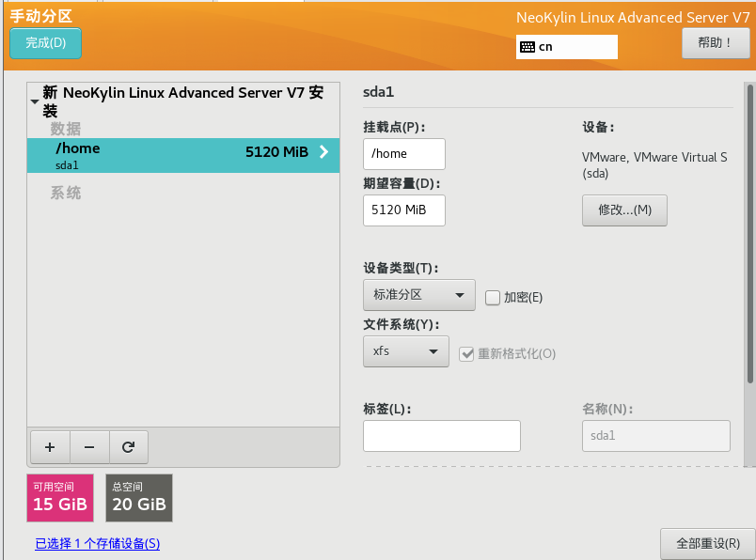Select the /home sda1 partition row
This screenshot has height=560, width=756.
pos(183,156)
